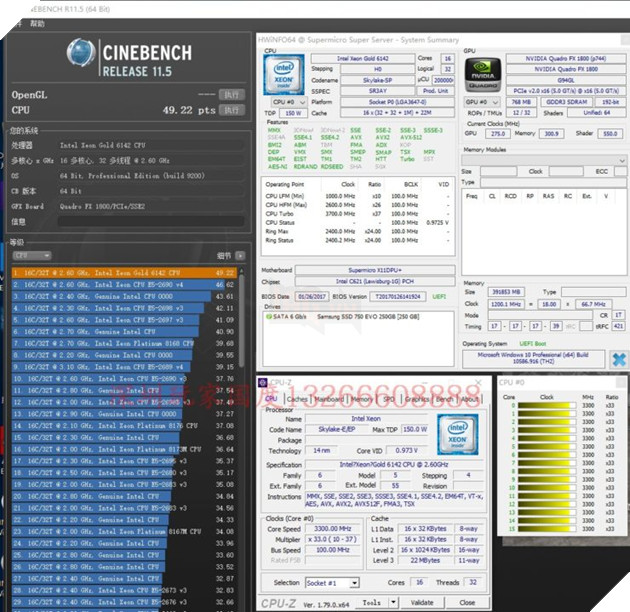
Task: Click the blue X icon in HWiNFO64
Action: click(619, 359)
